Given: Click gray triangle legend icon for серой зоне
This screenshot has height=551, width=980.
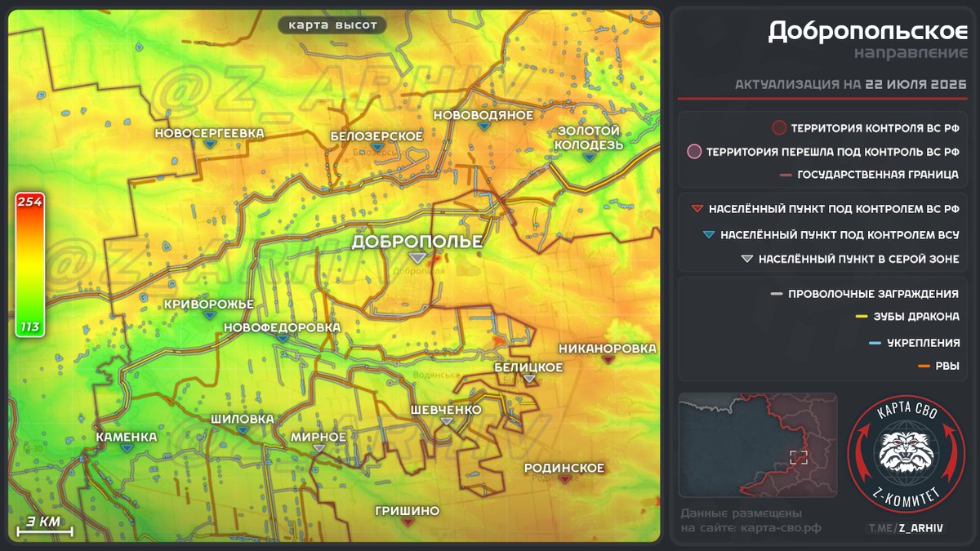Looking at the screenshot, I should pyautogui.click(x=746, y=260).
